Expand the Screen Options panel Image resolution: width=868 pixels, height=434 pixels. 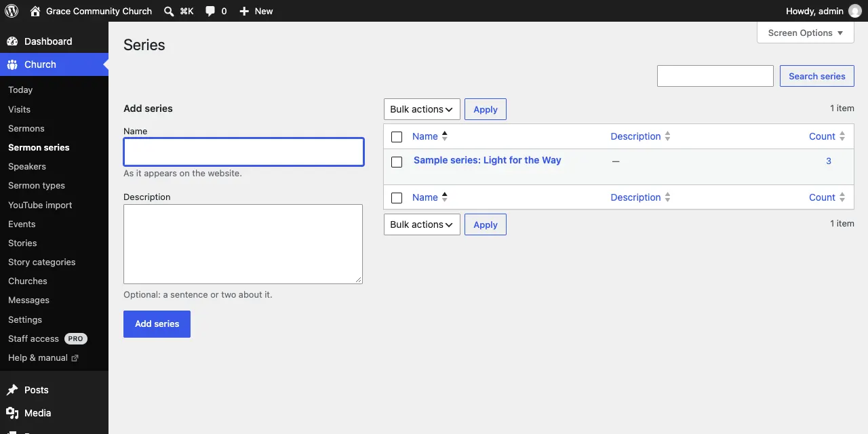point(806,33)
